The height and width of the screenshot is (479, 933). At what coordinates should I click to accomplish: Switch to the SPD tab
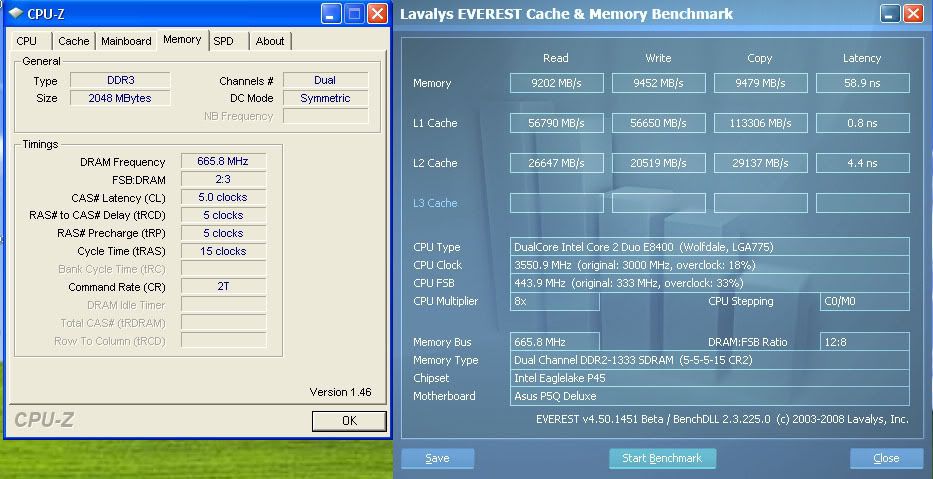click(x=224, y=41)
